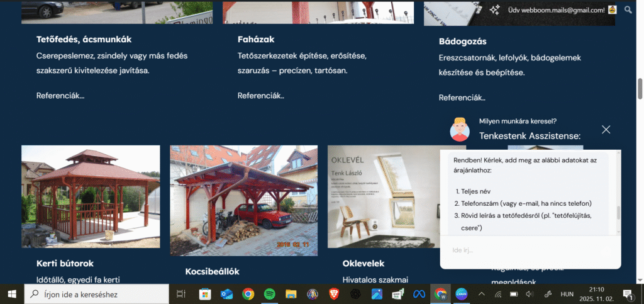644x304 pixels.
Task: Open the Photos app taskbar icon
Action: [377, 294]
